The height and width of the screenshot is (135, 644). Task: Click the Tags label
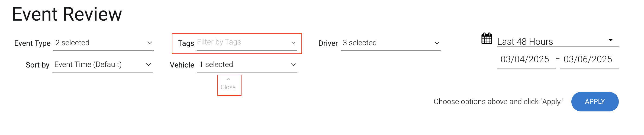pyautogui.click(x=186, y=43)
